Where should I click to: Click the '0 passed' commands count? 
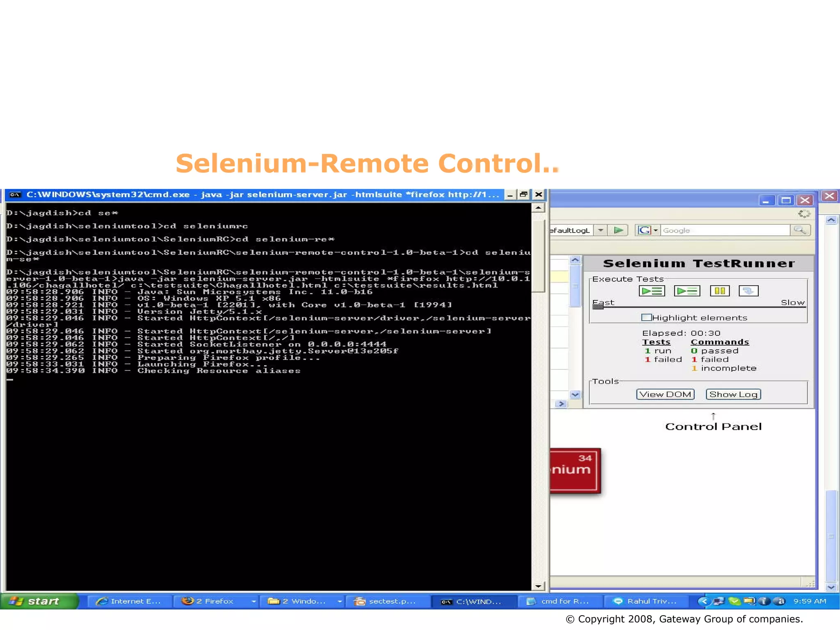click(x=715, y=351)
